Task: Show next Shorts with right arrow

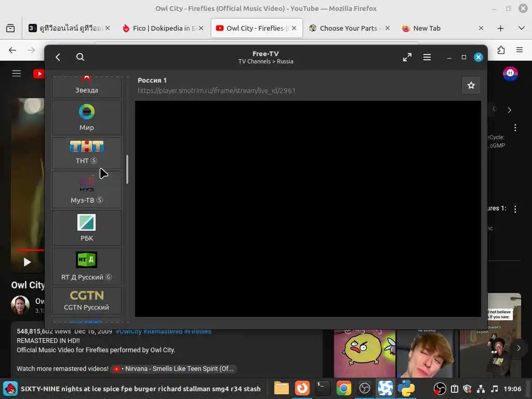Action: tap(518, 348)
